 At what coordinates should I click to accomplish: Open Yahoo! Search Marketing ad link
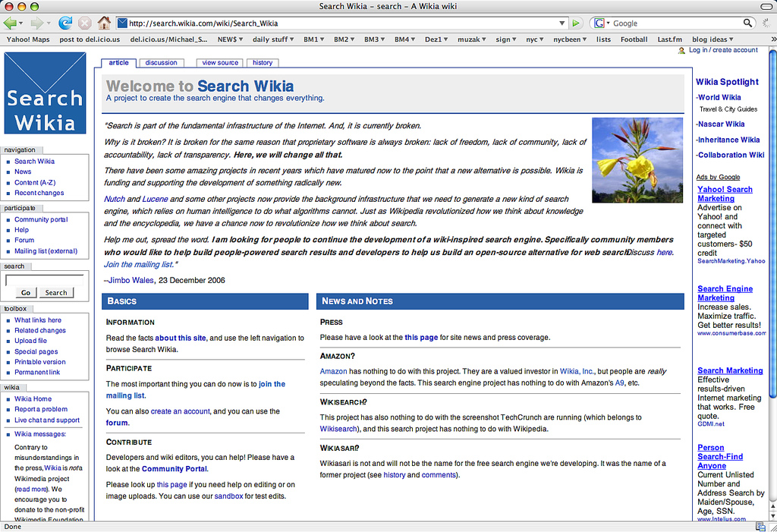coord(725,194)
